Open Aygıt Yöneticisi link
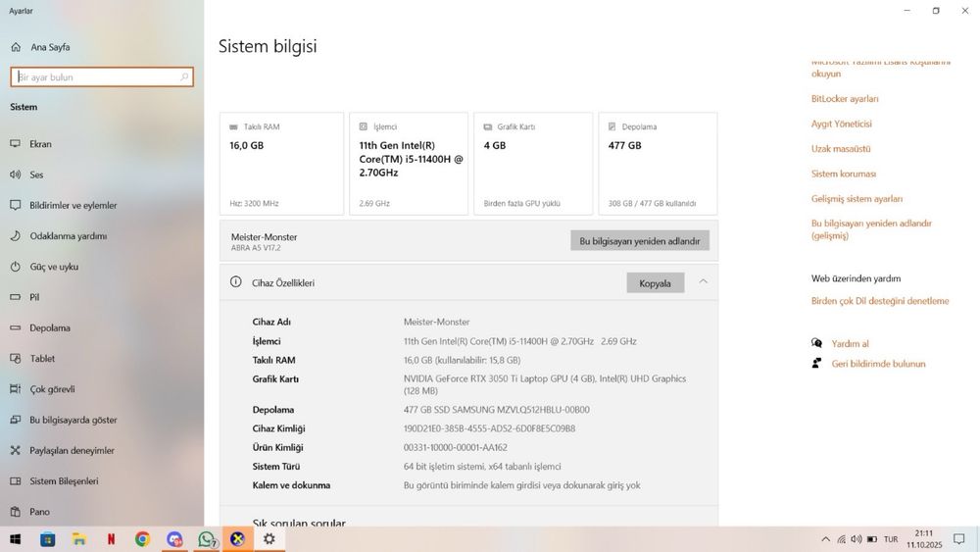The image size is (980, 552). pos(841,124)
